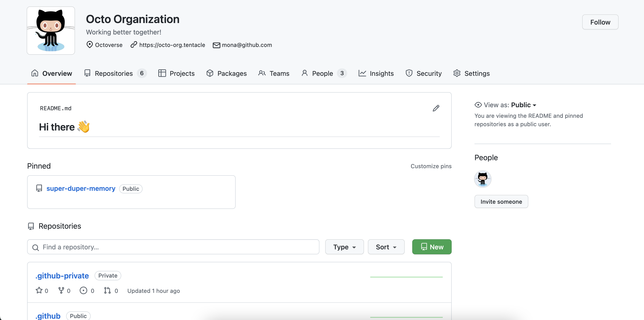Screen dimensions: 644x320
Task: Expand the Type filter dropdown
Action: [344, 247]
